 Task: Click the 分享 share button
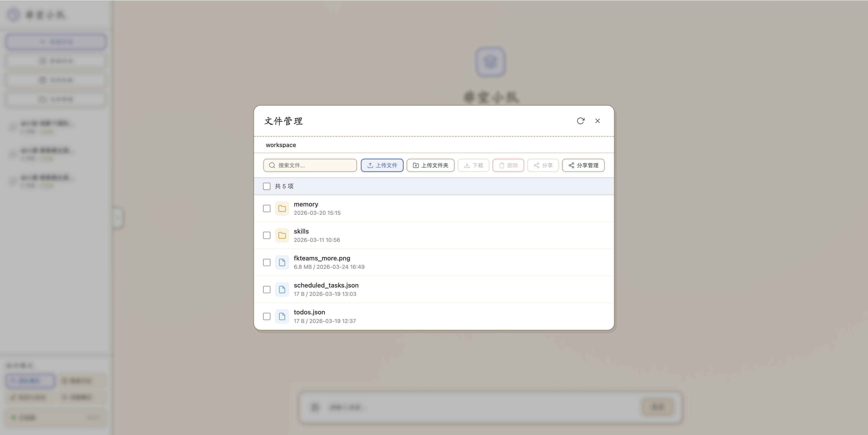(x=542, y=165)
